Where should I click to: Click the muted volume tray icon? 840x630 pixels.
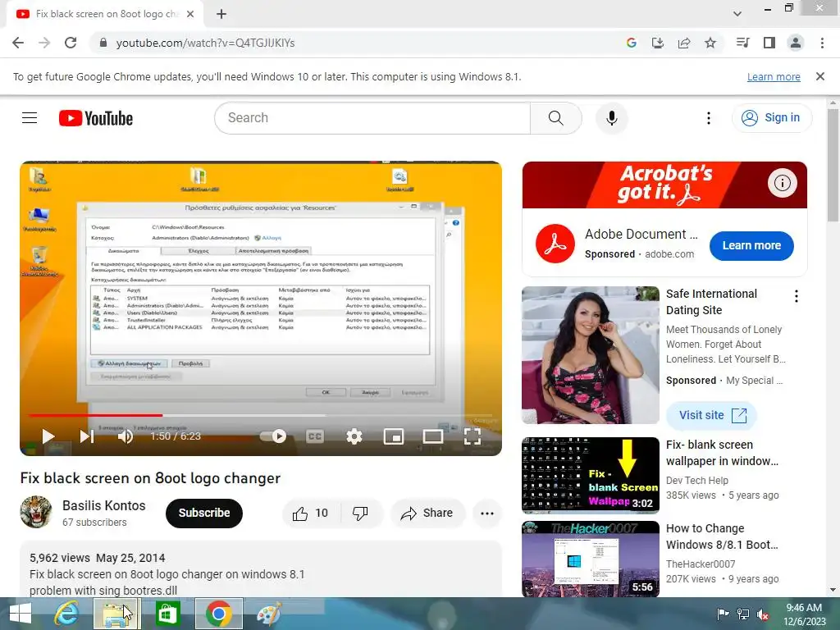[763, 614]
